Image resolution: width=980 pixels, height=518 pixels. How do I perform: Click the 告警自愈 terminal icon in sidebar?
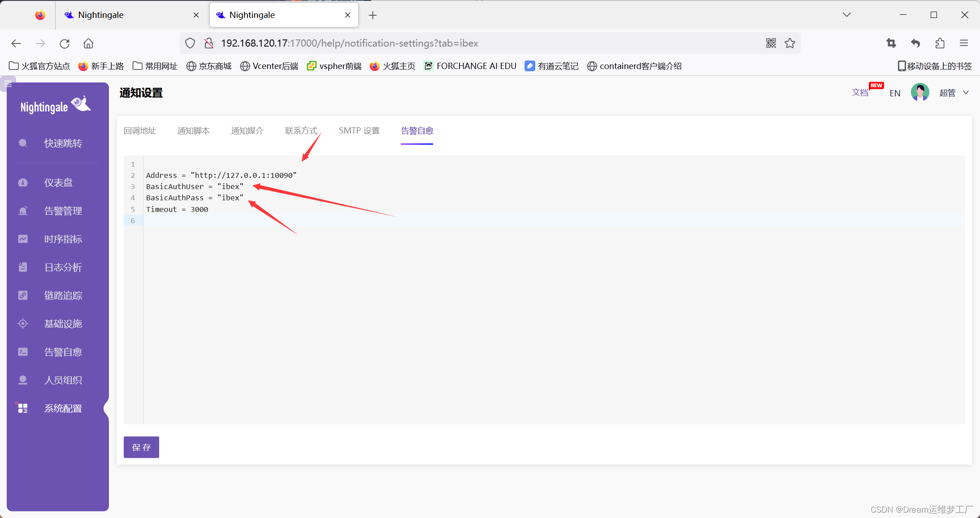(23, 352)
